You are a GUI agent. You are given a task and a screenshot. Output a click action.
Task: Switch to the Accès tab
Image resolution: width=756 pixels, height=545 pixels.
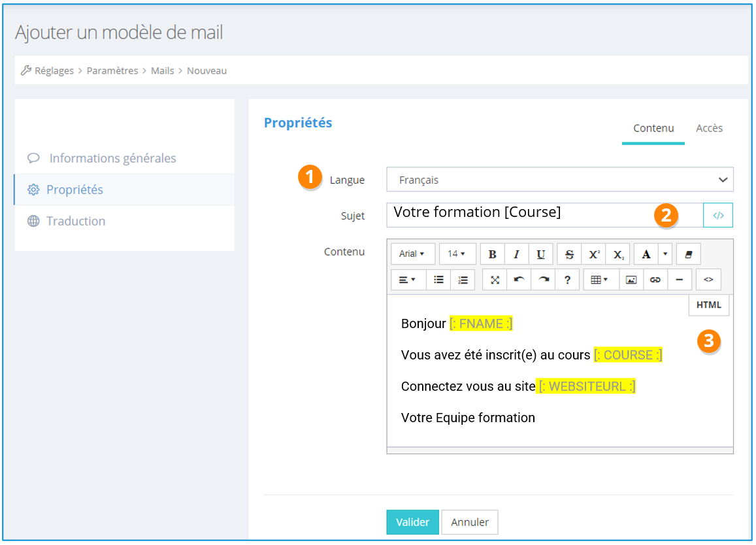click(709, 128)
